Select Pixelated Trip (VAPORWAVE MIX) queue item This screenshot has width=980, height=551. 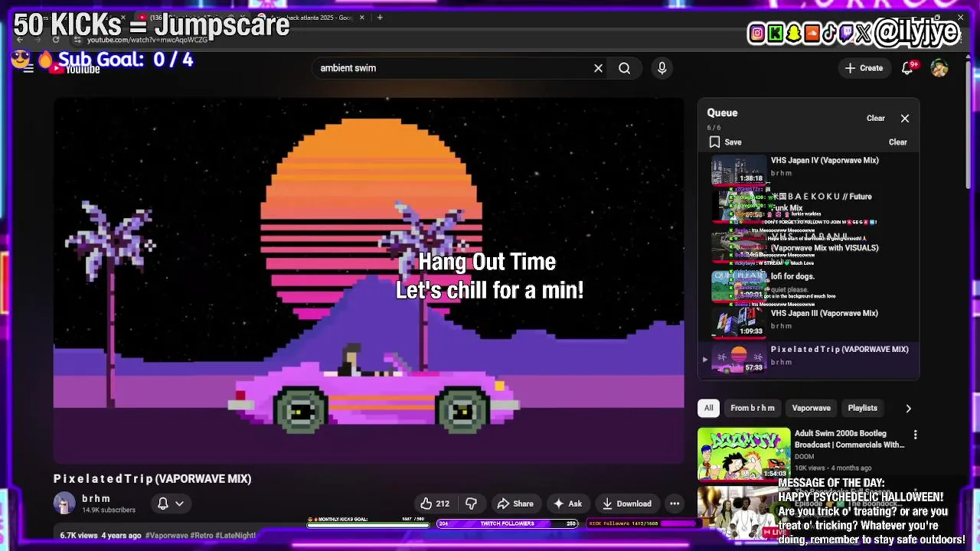coord(808,360)
